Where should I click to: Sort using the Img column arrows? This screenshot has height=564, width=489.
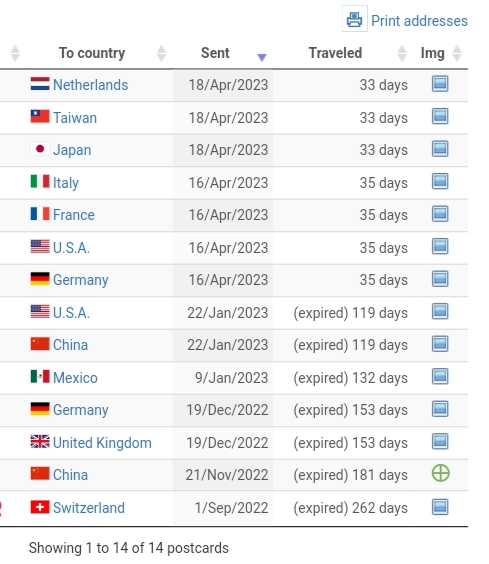tap(457, 54)
